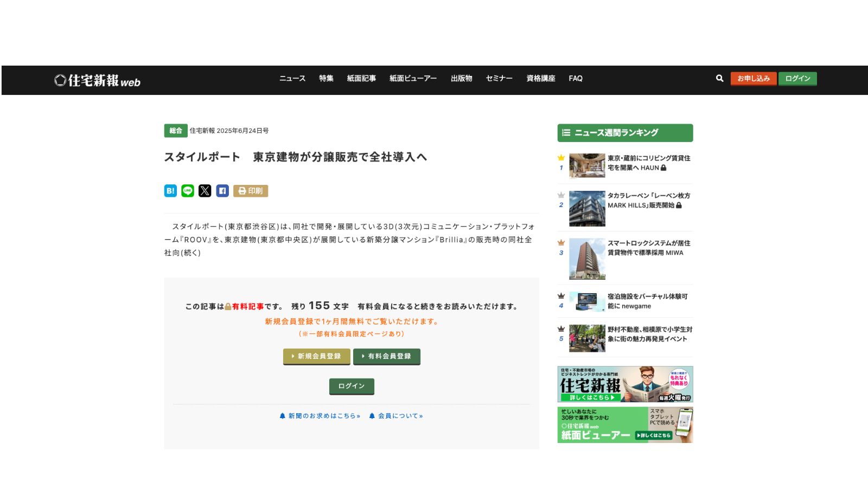
Task: Open ranking 1 thumbnail for HAUN article
Action: (587, 165)
